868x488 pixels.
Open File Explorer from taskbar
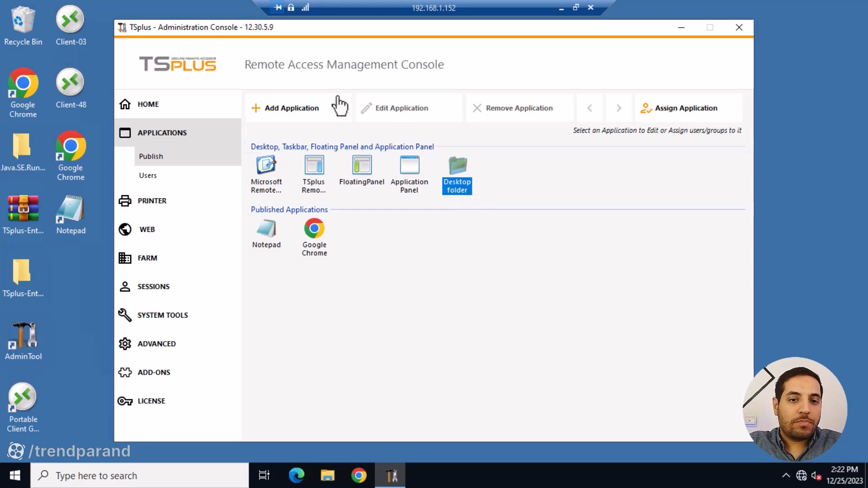[x=327, y=475]
